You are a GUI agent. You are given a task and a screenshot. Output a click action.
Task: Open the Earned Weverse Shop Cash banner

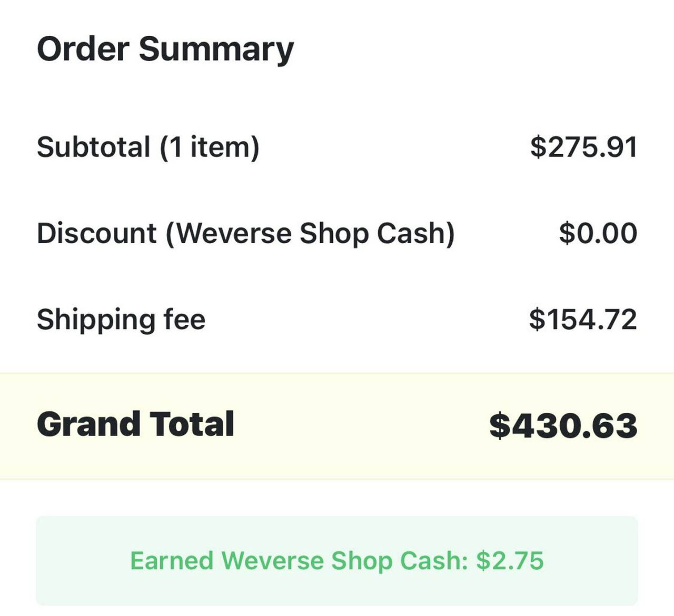337,561
